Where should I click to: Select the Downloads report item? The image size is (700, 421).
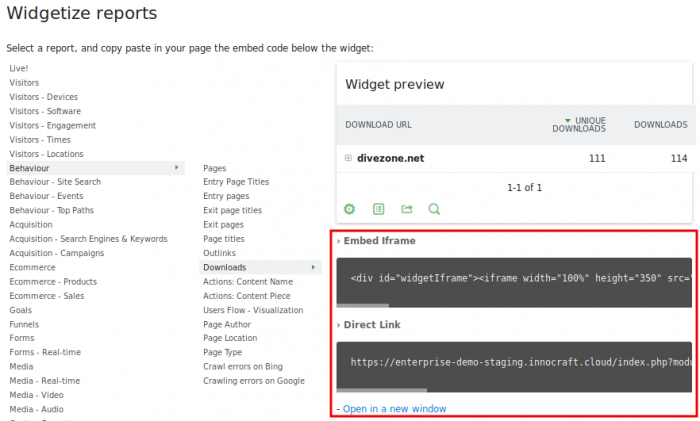coord(224,267)
